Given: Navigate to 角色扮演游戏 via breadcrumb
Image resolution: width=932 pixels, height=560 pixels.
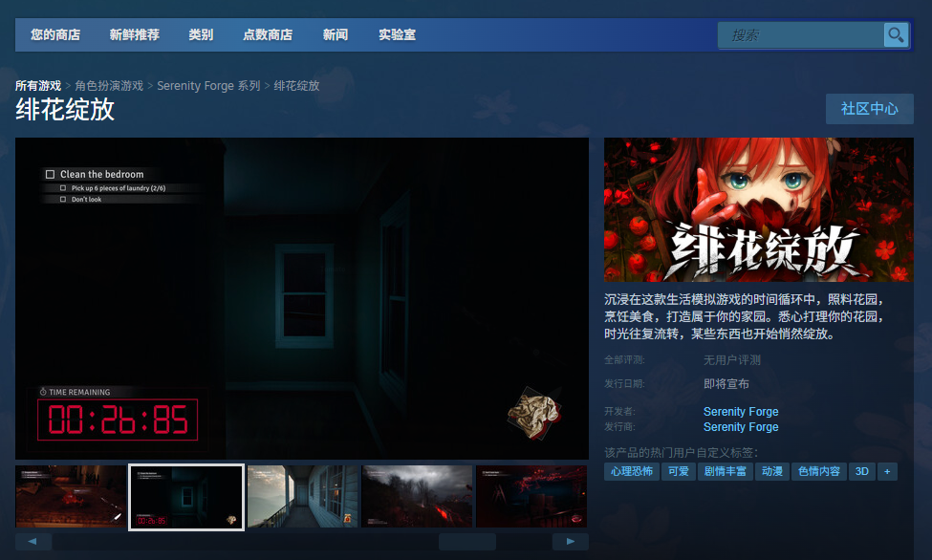Looking at the screenshot, I should coord(107,85).
